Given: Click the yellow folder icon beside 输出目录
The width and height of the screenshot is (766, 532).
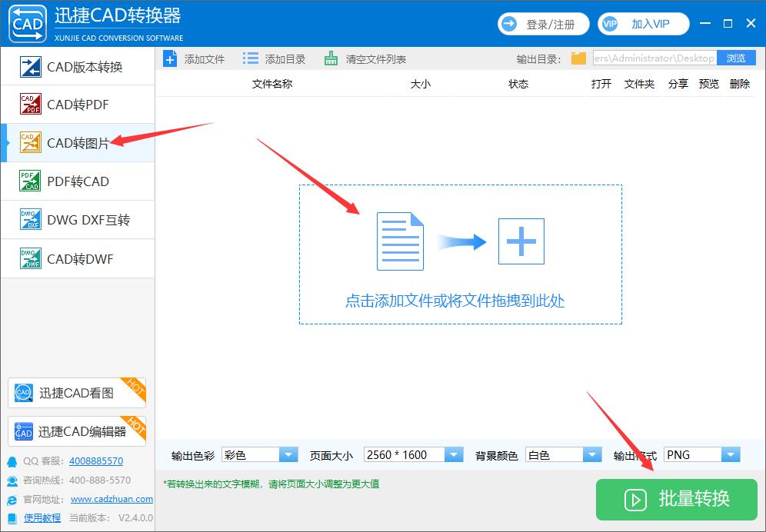Looking at the screenshot, I should click(x=578, y=58).
